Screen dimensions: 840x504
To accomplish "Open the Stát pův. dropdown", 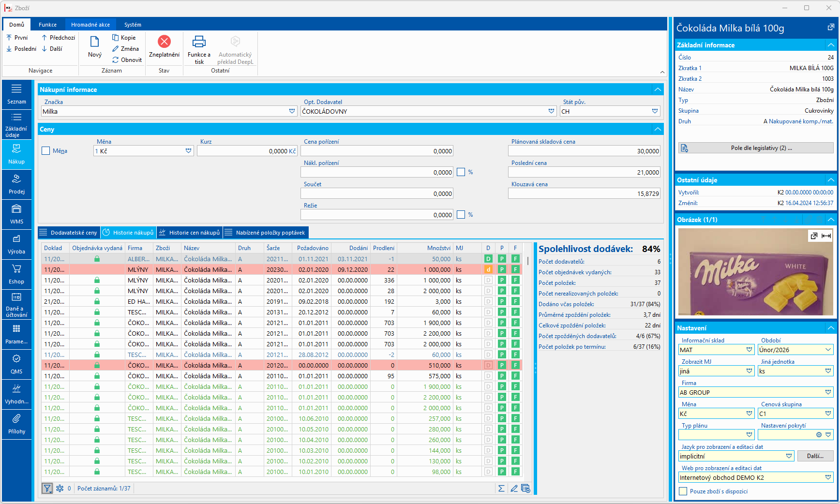I will pos(655,111).
